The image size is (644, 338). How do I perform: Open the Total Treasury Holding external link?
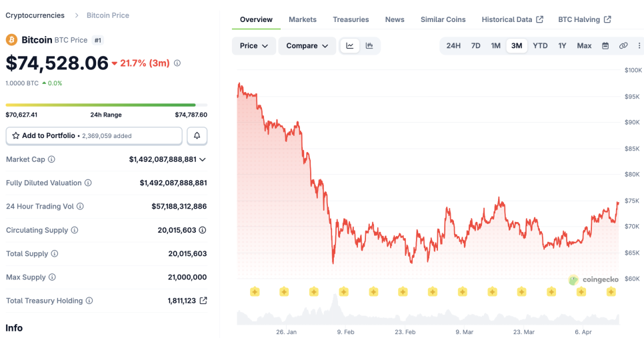203,301
